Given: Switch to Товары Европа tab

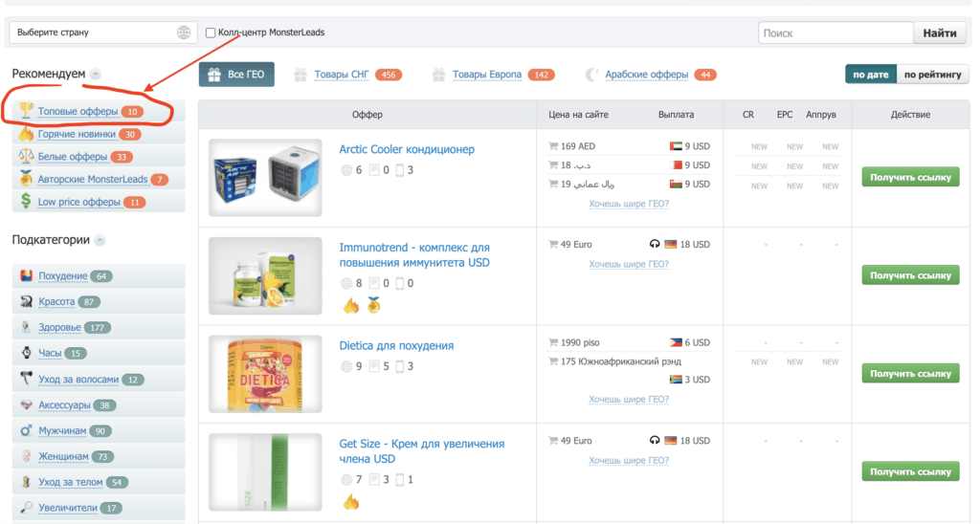Looking at the screenshot, I should click(487, 75).
